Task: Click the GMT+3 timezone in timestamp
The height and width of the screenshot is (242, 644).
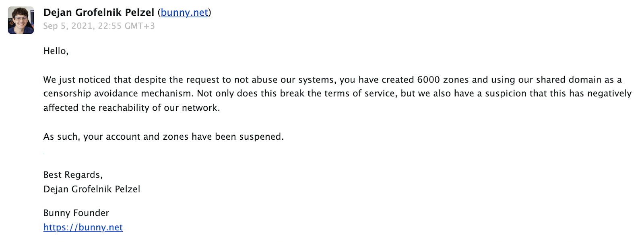Action: 140,26
